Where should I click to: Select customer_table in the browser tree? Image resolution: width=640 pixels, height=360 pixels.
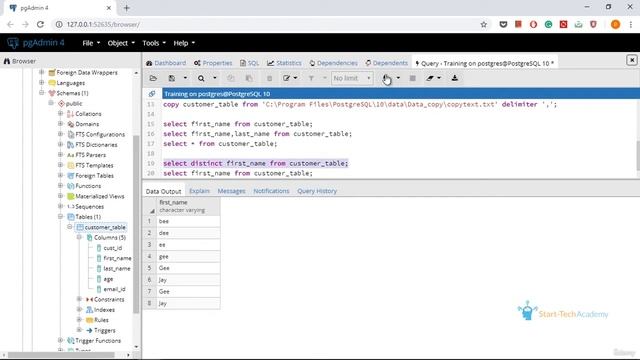[101, 227]
